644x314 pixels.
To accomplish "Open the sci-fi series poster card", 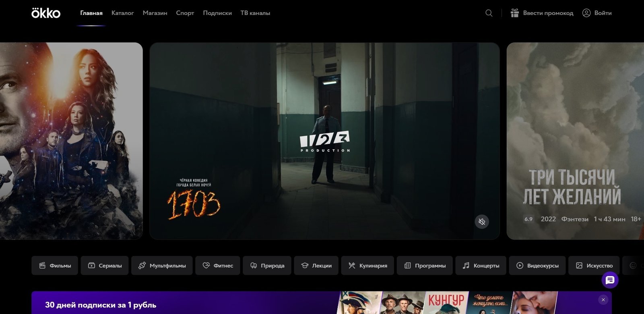I will [71, 141].
